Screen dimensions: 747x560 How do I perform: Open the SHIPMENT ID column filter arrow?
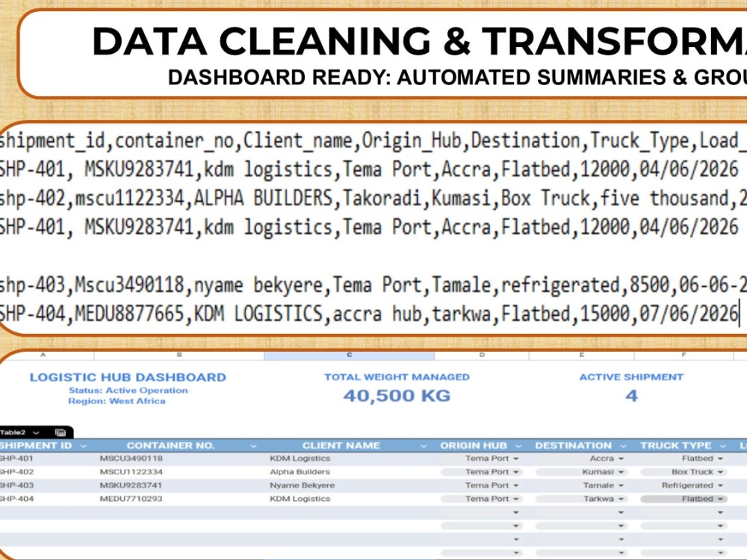click(84, 447)
